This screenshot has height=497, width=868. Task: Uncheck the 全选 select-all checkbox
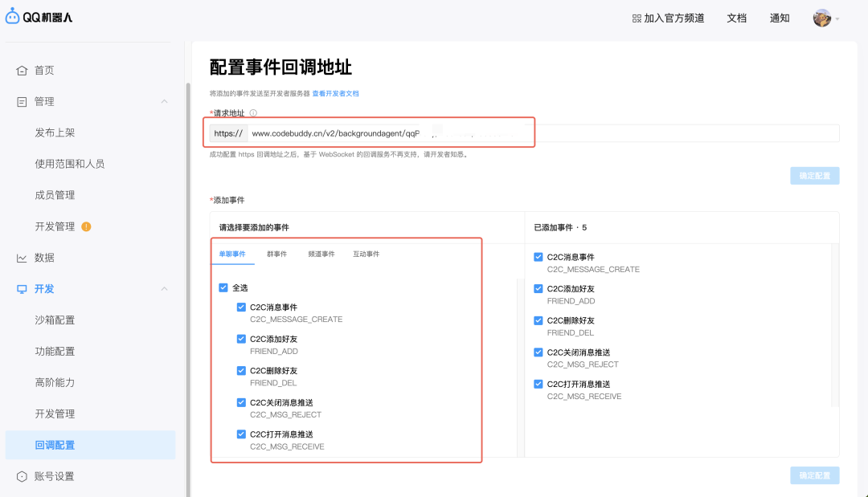[223, 287]
